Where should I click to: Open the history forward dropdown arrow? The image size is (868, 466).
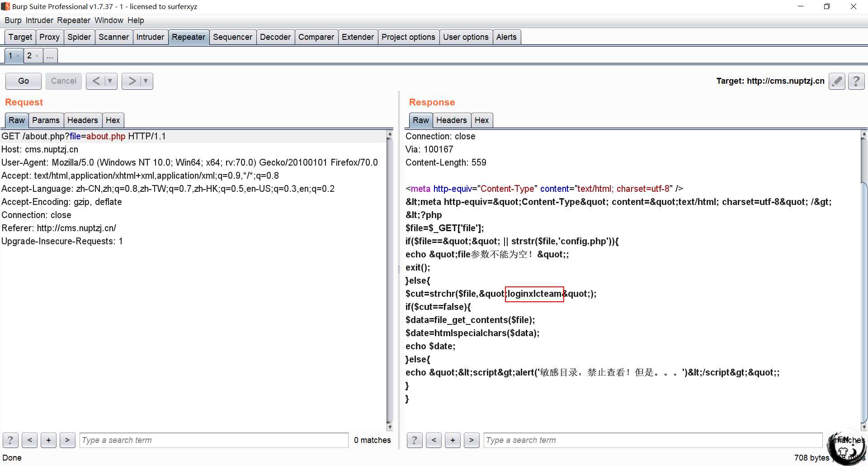[146, 81]
